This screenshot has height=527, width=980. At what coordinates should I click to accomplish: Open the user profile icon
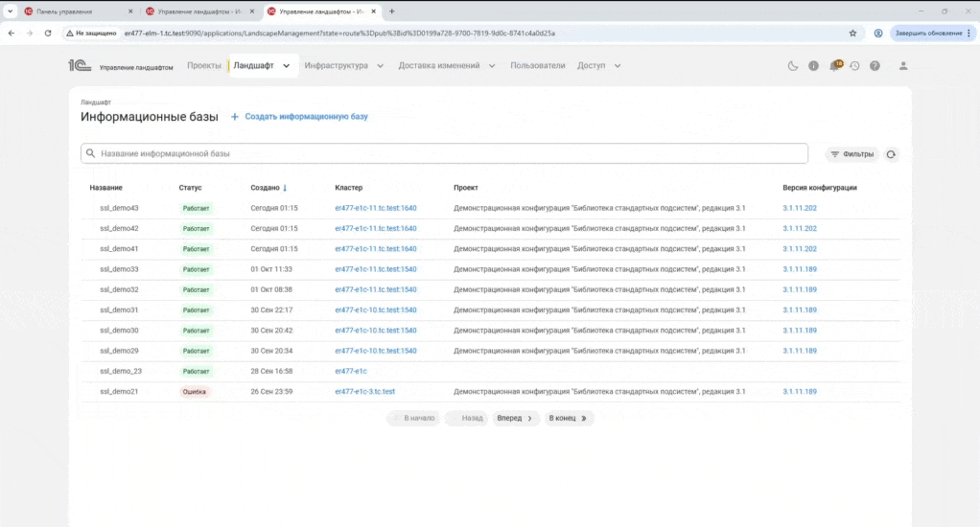(903, 65)
